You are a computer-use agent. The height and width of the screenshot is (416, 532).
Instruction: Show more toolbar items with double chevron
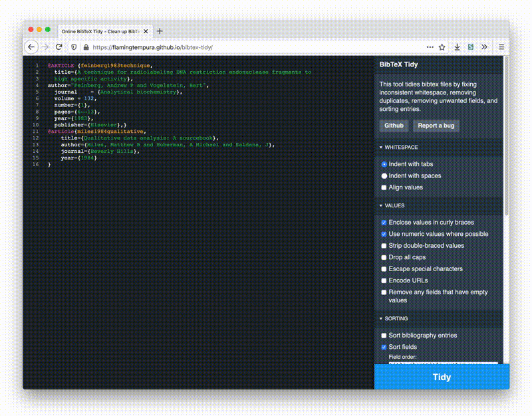[x=484, y=47]
